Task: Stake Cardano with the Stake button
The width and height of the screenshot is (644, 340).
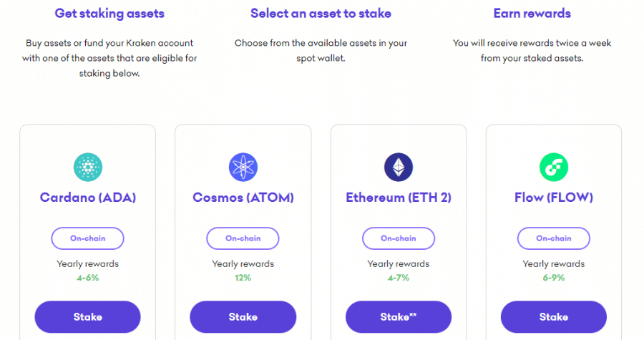Action: click(87, 316)
